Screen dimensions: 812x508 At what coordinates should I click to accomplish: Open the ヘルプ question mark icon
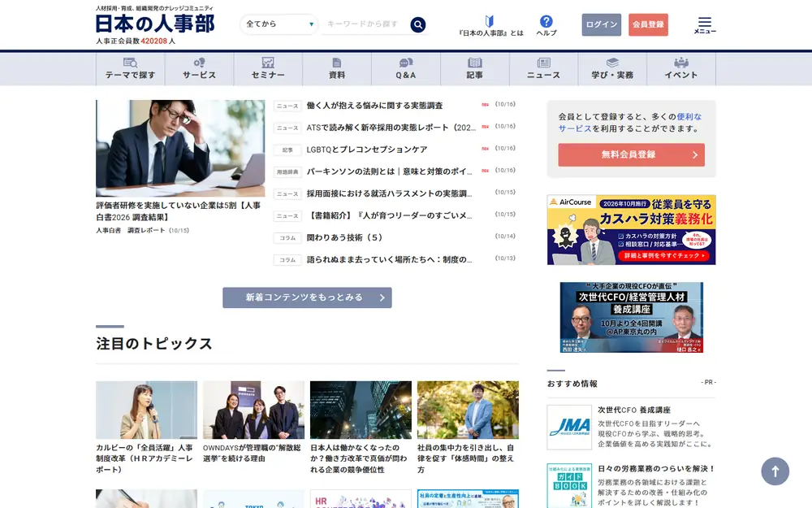pyautogui.click(x=546, y=21)
